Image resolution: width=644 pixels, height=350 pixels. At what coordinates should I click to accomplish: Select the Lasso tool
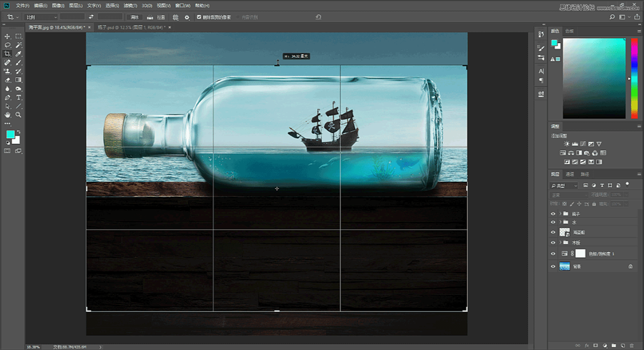(8, 45)
